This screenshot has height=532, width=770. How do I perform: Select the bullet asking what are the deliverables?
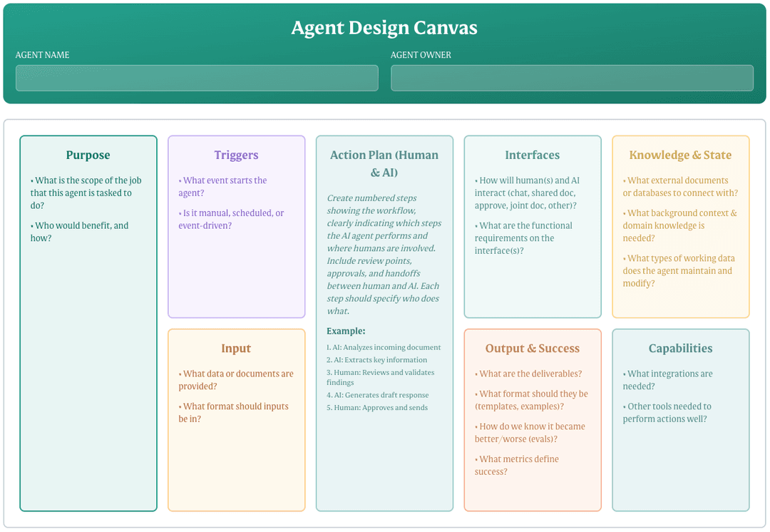[x=529, y=373]
